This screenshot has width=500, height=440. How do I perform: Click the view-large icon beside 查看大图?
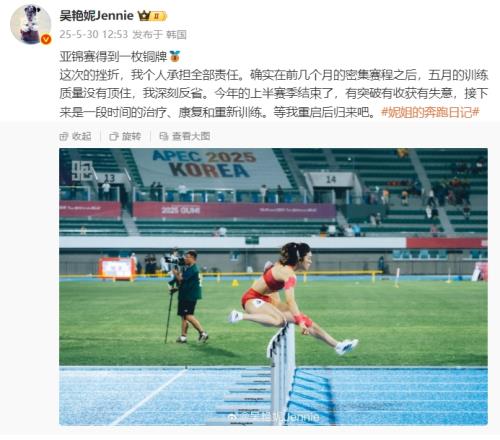[164, 136]
